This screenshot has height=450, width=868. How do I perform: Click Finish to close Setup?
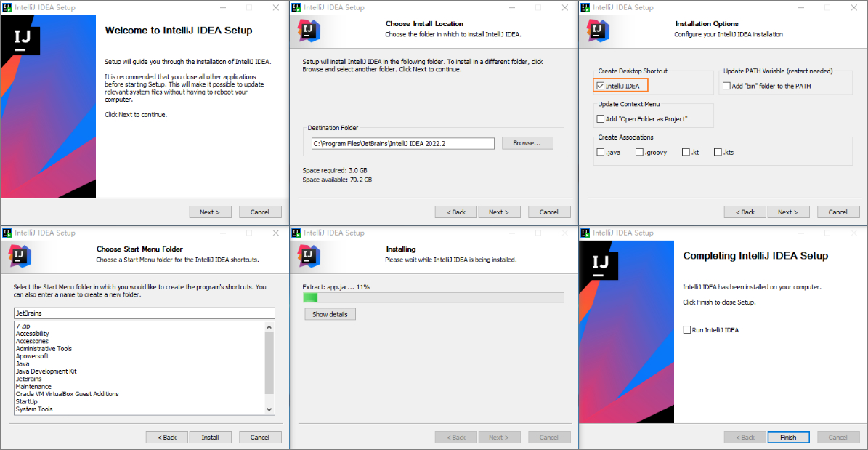click(x=788, y=437)
